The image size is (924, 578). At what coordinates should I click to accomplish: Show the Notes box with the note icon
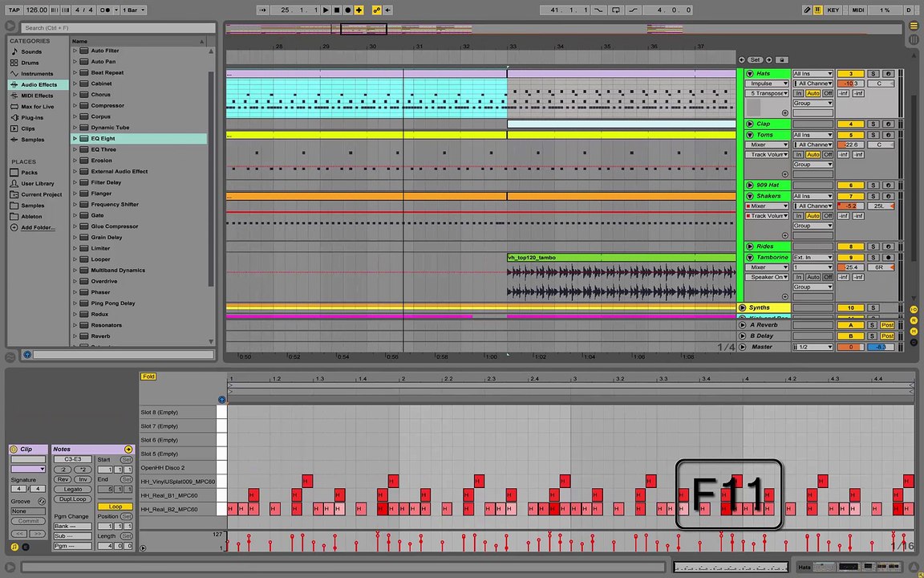pos(14,547)
